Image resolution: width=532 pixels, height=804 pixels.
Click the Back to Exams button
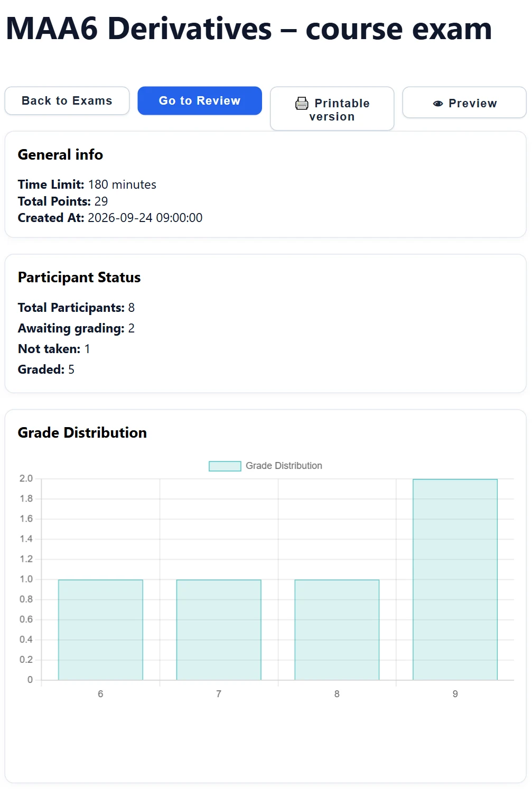click(x=67, y=100)
